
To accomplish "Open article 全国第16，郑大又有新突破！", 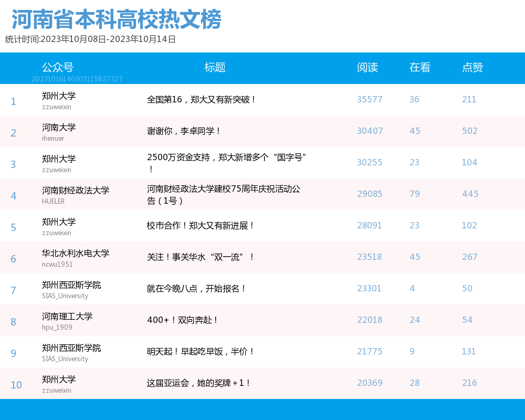I will pyautogui.click(x=201, y=99).
